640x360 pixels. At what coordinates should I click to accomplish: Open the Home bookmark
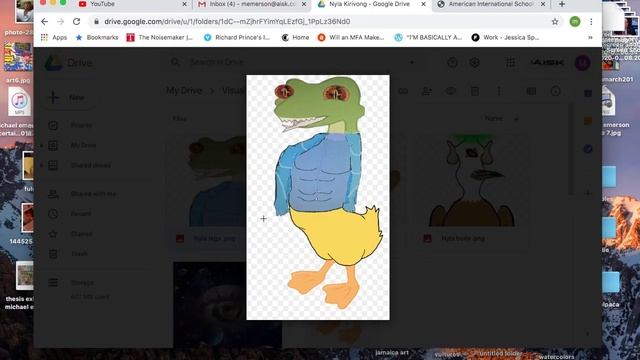pyautogui.click(x=295, y=37)
